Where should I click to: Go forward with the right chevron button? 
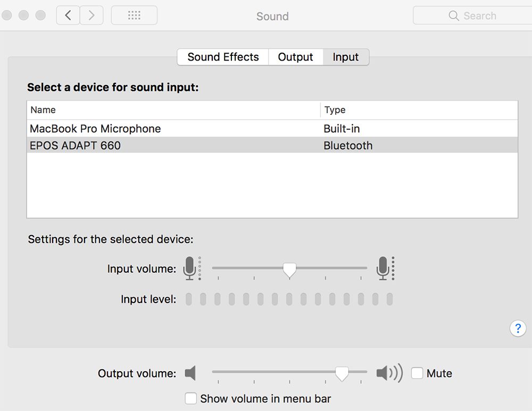[92, 15]
